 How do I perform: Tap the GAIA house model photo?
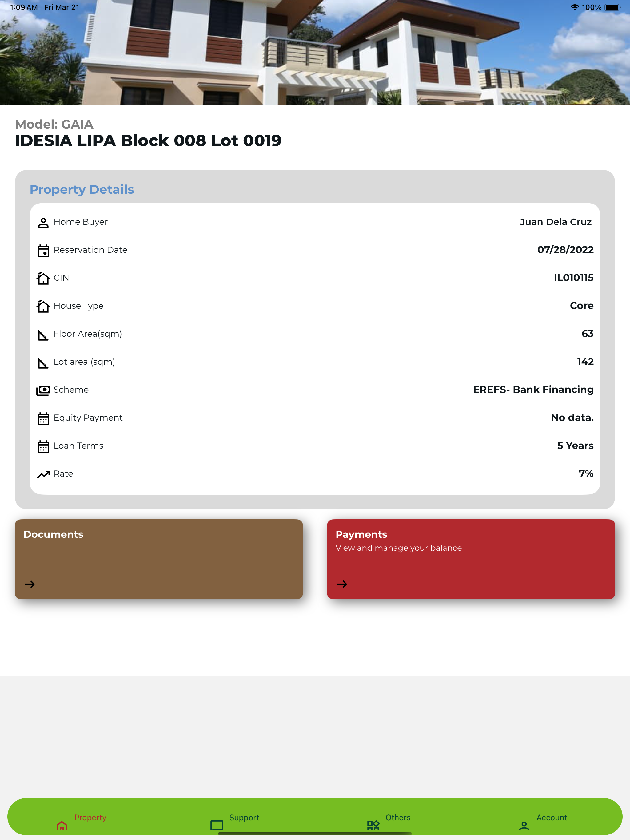pyautogui.click(x=315, y=52)
